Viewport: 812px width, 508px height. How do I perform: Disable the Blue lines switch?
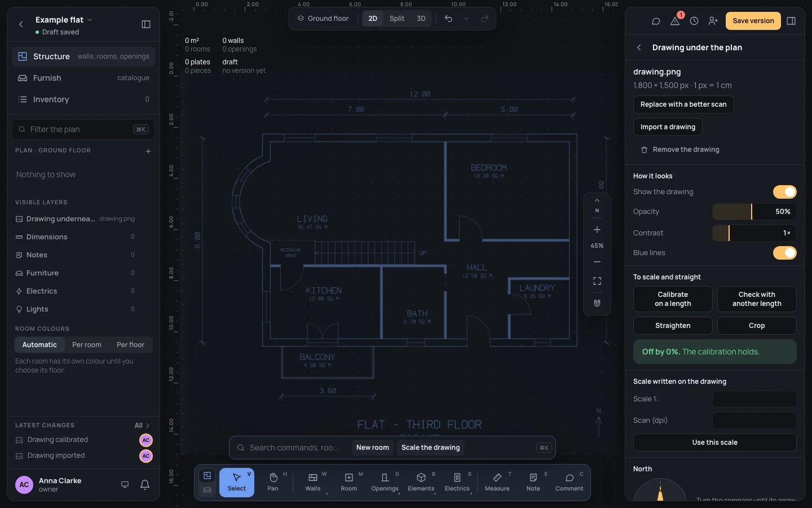coord(784,253)
